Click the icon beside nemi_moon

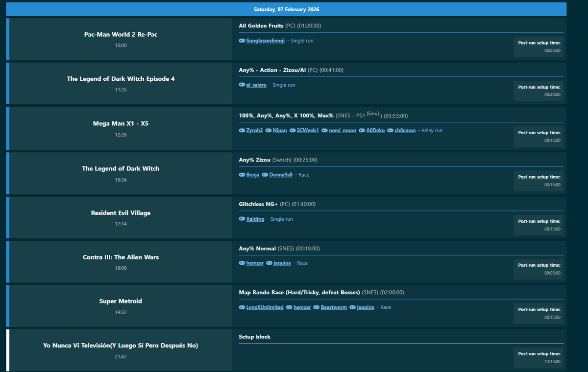pyautogui.click(x=324, y=131)
